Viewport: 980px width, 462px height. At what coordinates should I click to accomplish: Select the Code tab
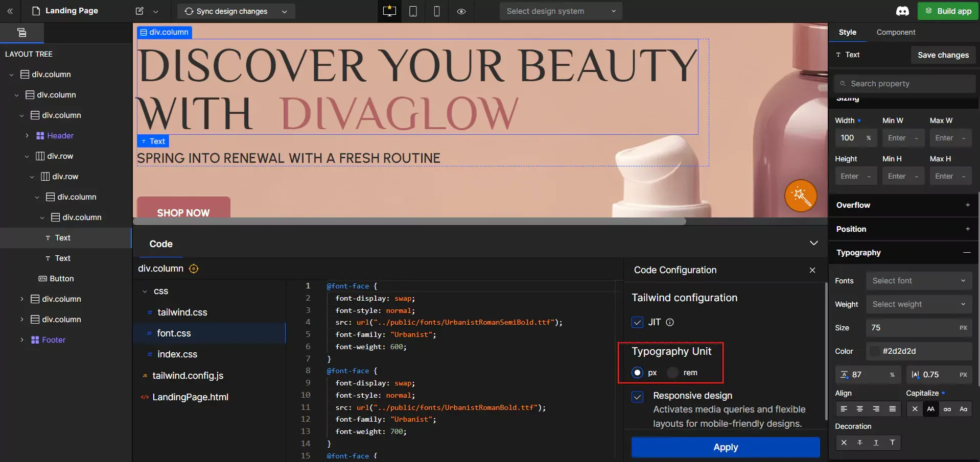(161, 244)
